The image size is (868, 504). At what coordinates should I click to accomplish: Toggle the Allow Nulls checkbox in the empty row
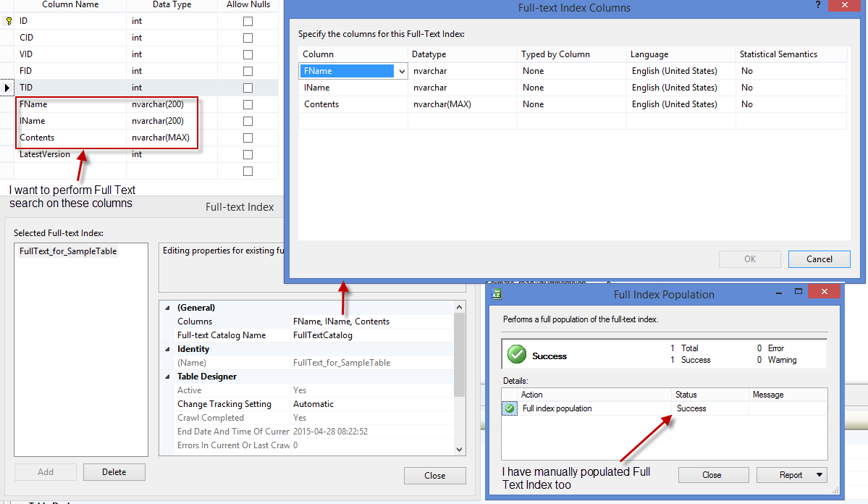coord(248,171)
